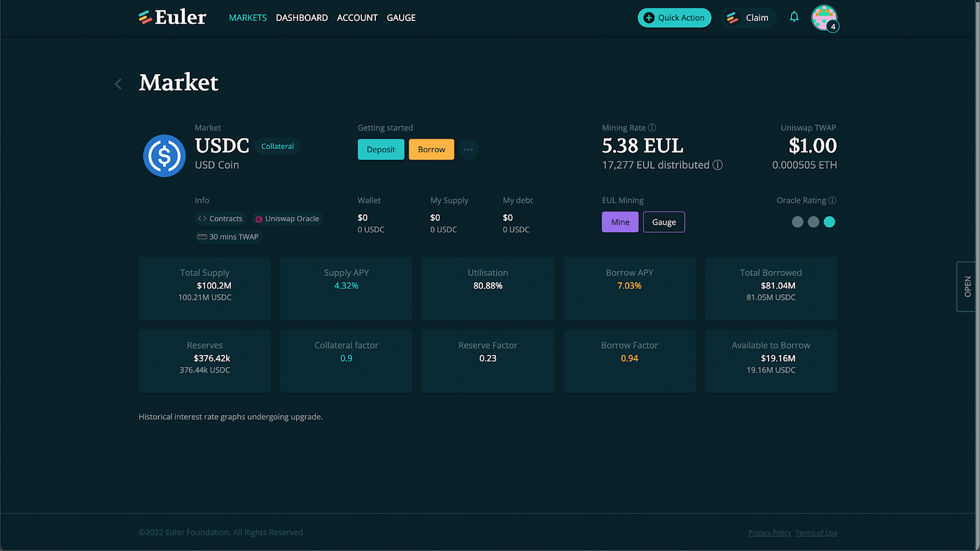Click the Available to Borrow $19.16M value

[x=778, y=358]
